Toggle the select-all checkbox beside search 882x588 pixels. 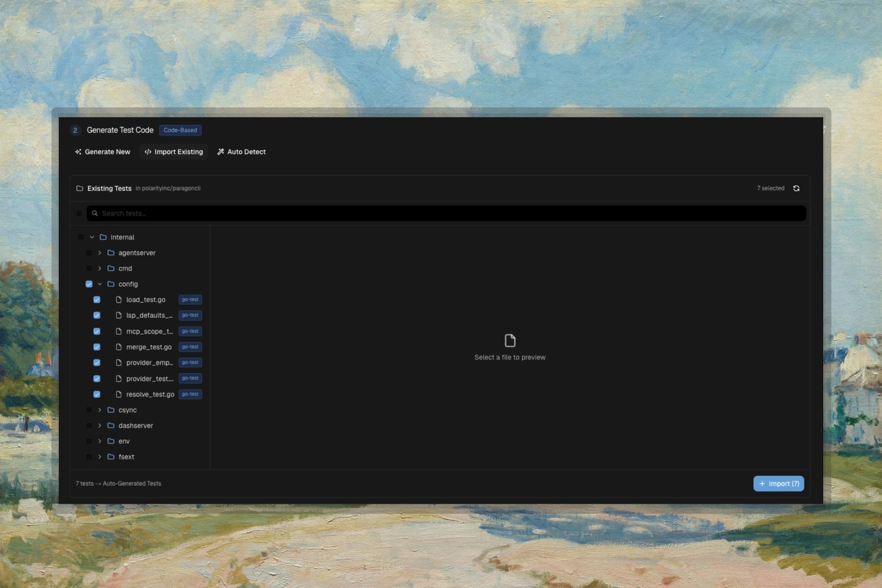click(x=79, y=213)
